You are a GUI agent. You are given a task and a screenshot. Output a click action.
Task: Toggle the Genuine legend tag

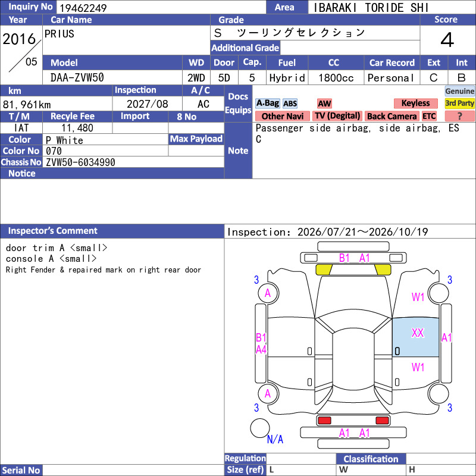pyautogui.click(x=459, y=91)
